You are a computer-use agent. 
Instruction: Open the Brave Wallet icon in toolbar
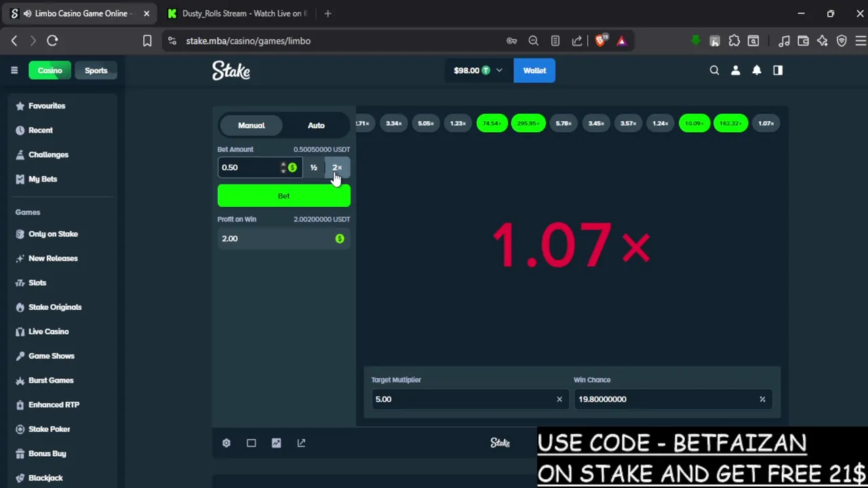803,41
